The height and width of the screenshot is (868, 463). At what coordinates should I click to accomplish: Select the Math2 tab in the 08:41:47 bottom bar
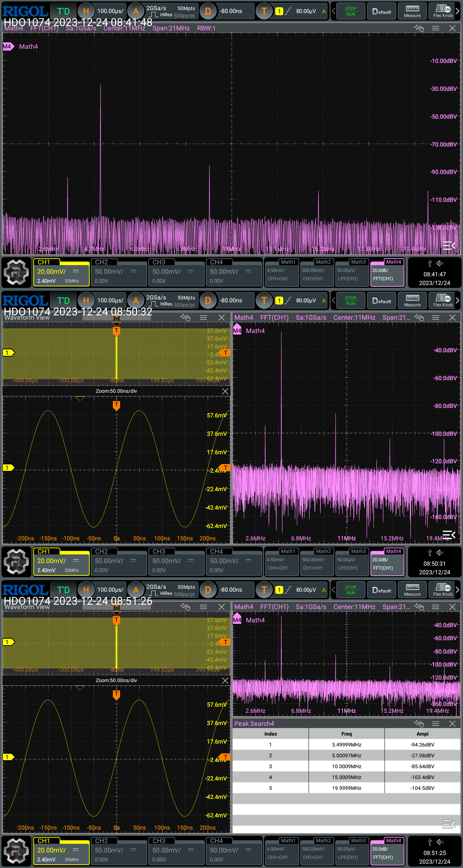click(x=317, y=273)
